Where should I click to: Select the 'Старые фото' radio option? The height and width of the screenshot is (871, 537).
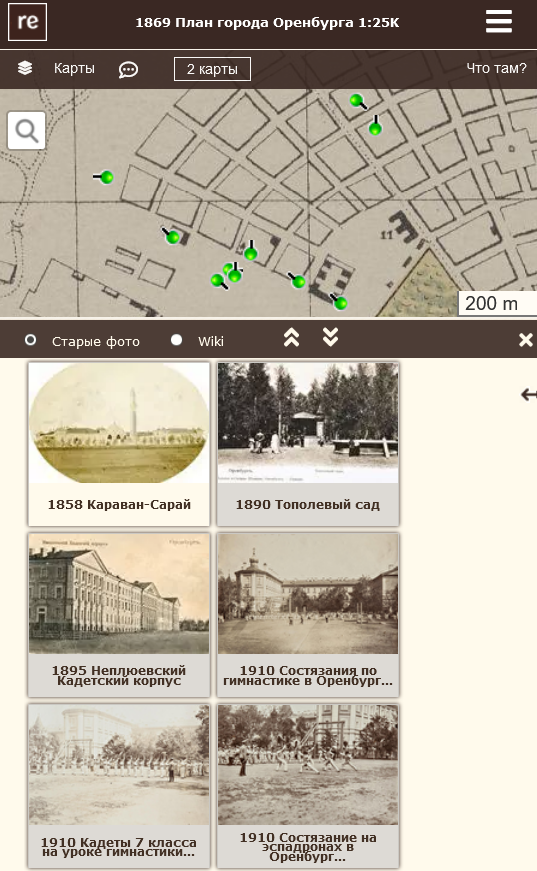pos(31,340)
